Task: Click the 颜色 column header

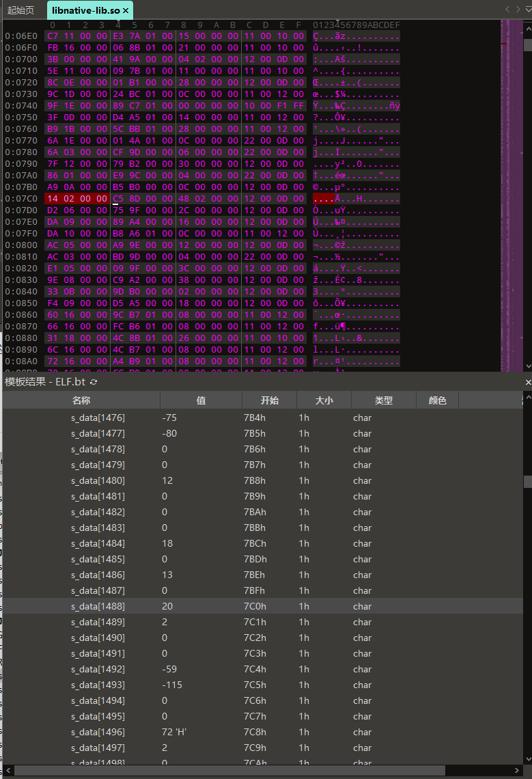Action: pos(437,400)
